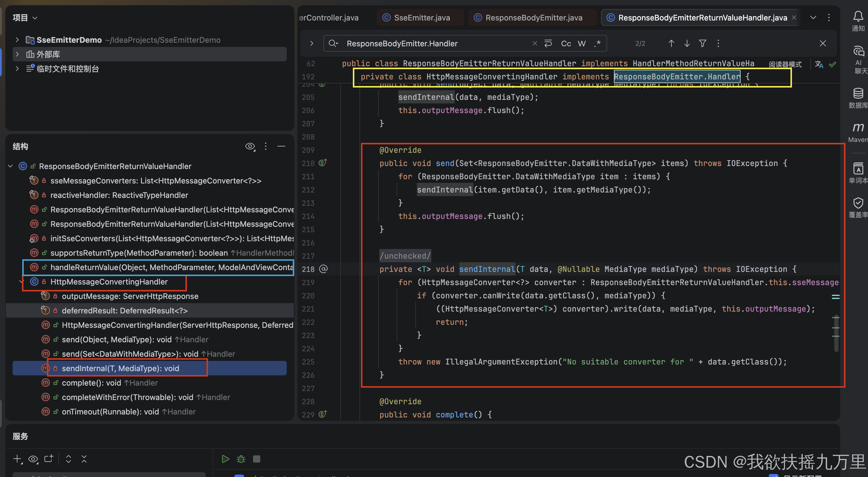This screenshot has width=868, height=477.
Task: Click the @ gutter icon on line 218
Action: 323,269
